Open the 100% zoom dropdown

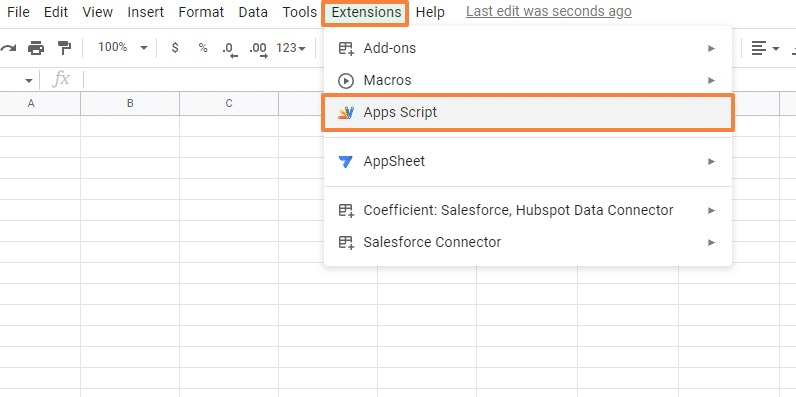[122, 48]
